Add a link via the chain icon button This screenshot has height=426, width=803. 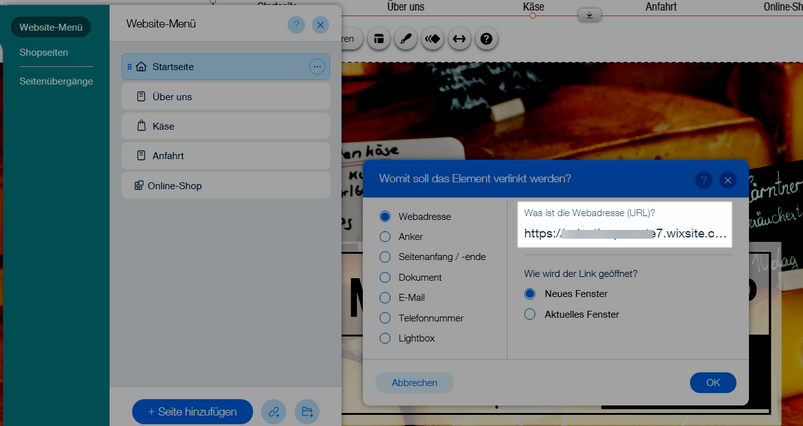point(274,412)
